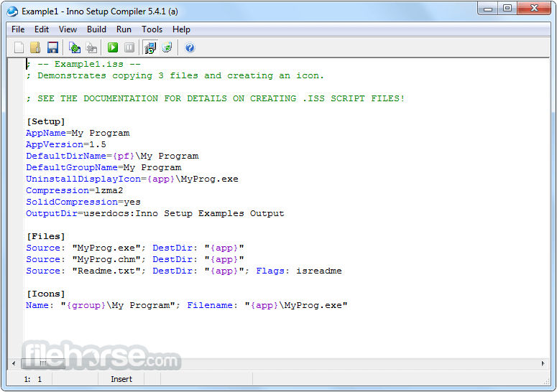This screenshot has width=557, height=392.
Task: Open help via blue question mark icon
Action: [x=190, y=47]
